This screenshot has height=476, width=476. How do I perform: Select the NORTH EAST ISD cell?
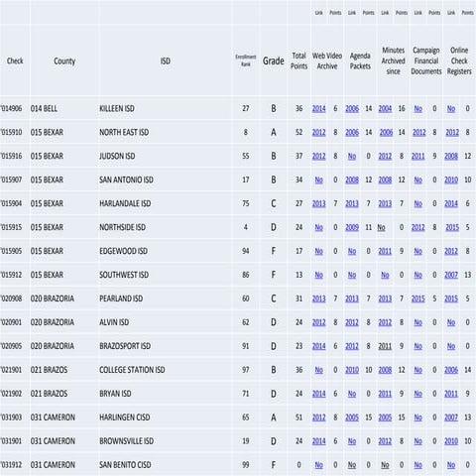(124, 133)
